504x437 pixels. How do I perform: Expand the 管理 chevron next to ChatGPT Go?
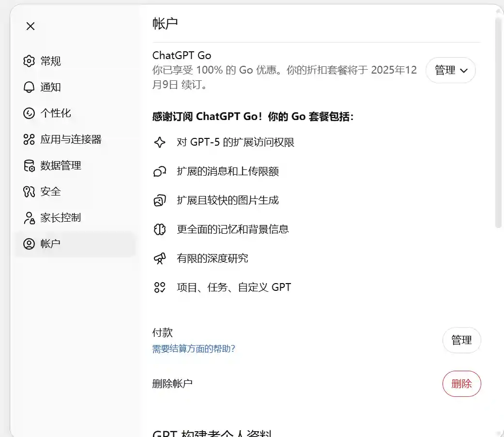pyautogui.click(x=464, y=70)
